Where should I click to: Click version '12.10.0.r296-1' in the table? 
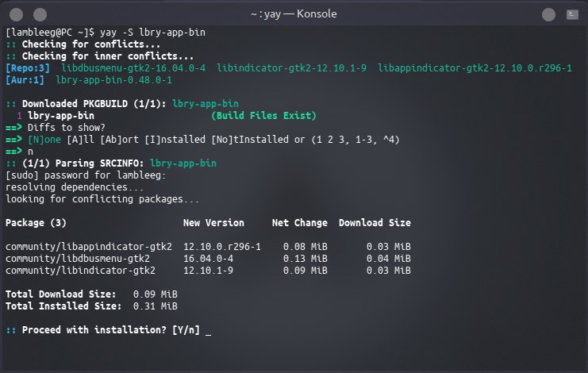(x=221, y=247)
